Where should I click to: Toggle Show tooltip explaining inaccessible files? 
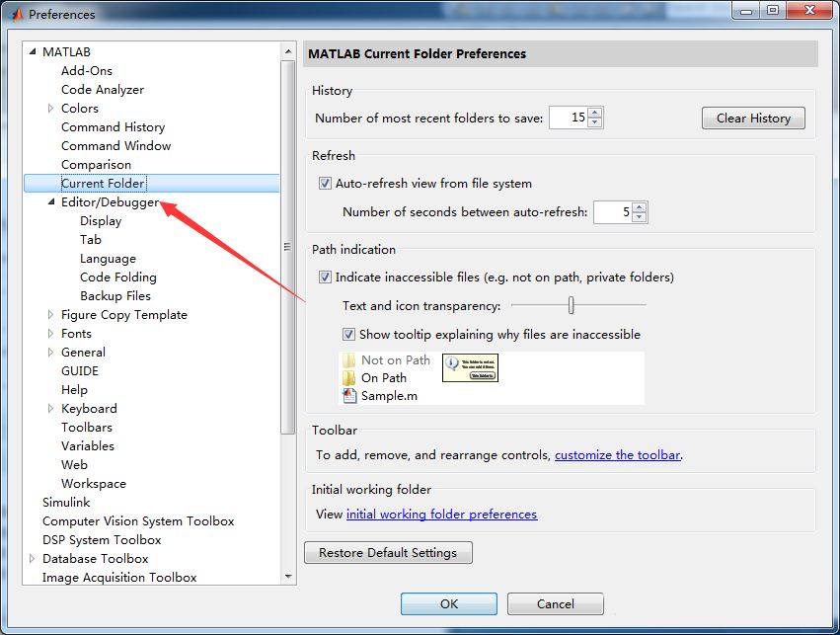(348, 335)
